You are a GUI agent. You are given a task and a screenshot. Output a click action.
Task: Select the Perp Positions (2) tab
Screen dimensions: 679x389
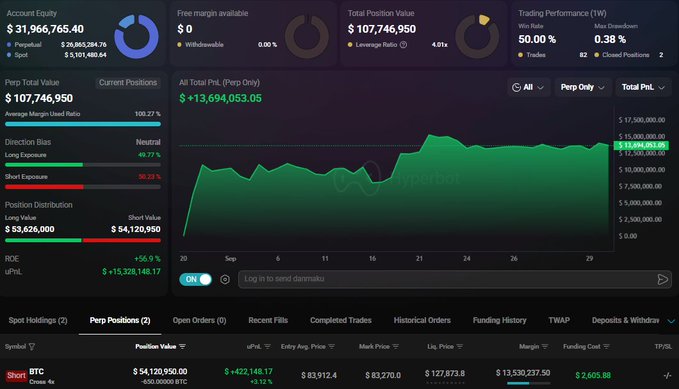pyautogui.click(x=120, y=320)
